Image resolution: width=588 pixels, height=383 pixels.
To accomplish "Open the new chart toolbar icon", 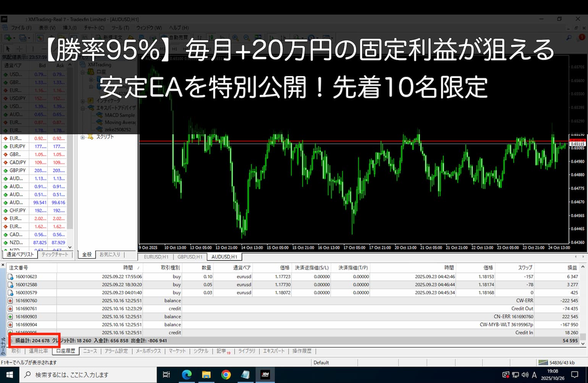I will click(x=8, y=37).
